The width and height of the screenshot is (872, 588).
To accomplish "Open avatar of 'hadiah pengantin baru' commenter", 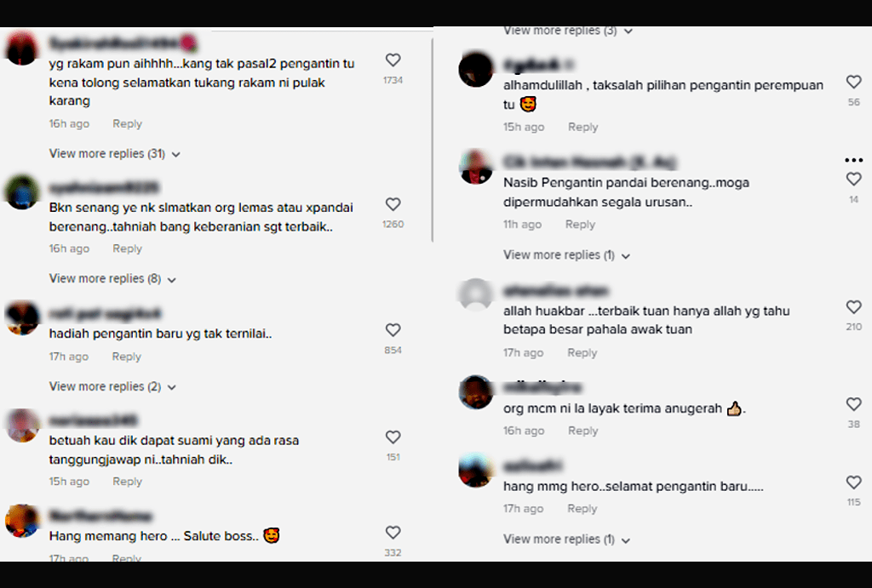I will 22,318.
